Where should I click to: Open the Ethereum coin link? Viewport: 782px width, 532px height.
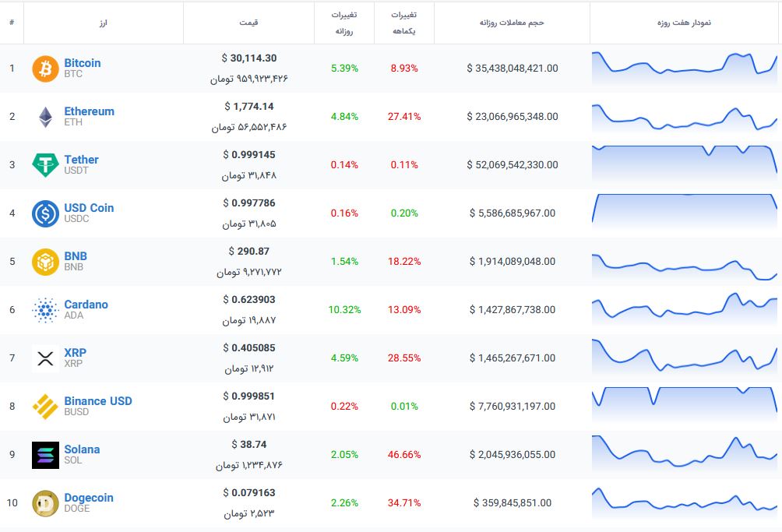tap(90, 111)
